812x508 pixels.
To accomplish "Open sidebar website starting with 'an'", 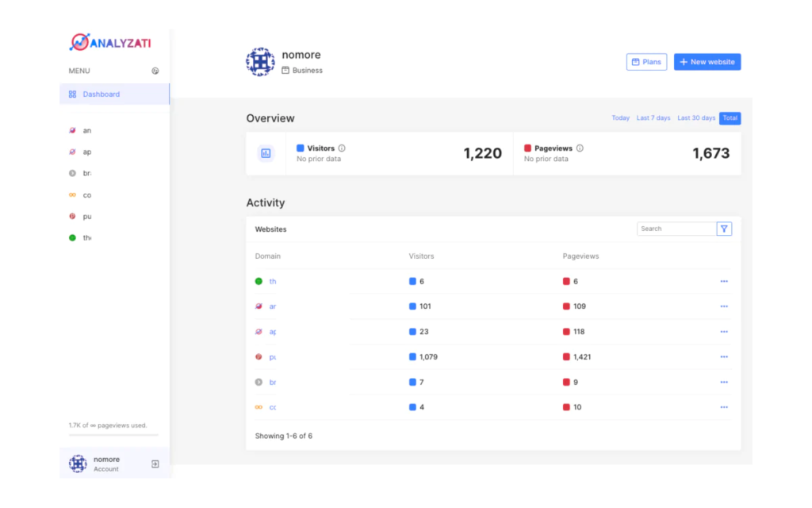I will (x=80, y=131).
